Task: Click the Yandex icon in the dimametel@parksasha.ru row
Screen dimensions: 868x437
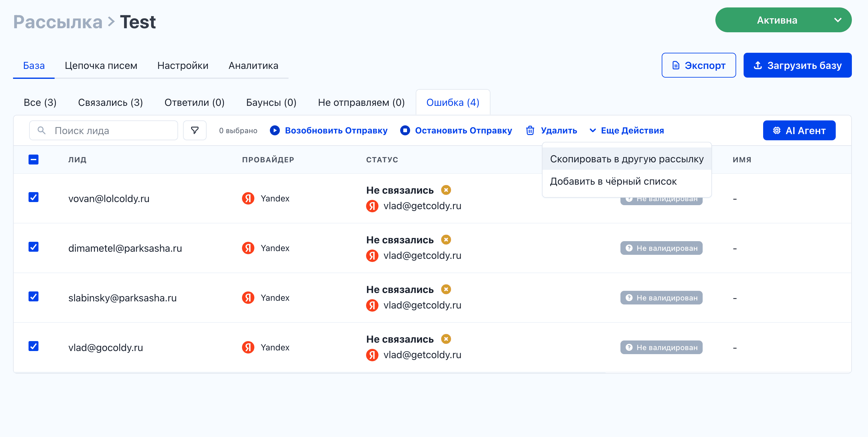Action: (248, 248)
